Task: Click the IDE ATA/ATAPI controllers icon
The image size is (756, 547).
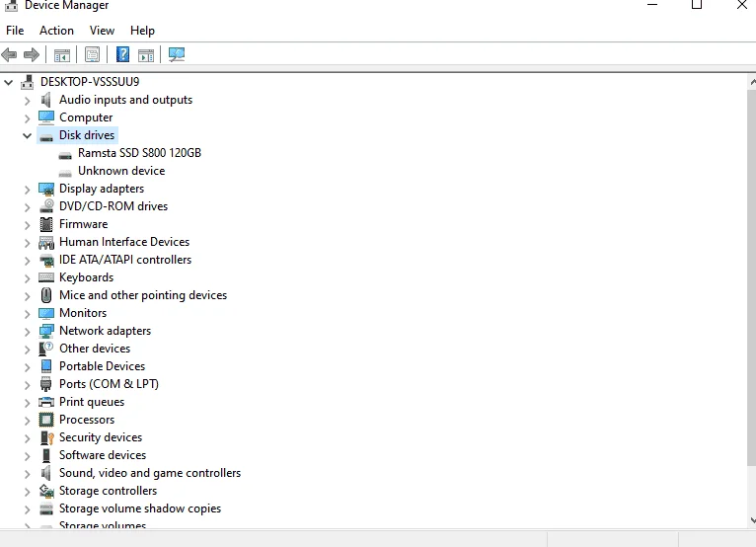Action: pyautogui.click(x=46, y=261)
